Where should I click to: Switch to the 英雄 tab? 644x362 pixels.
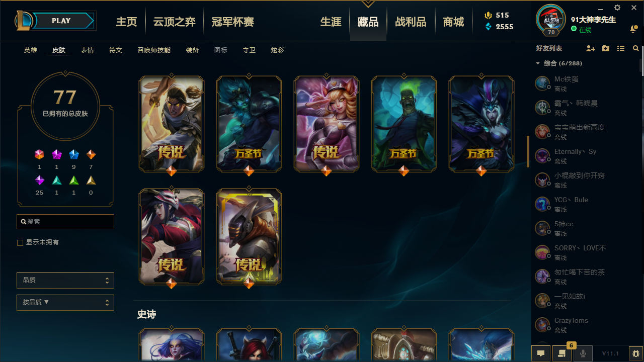pyautogui.click(x=31, y=50)
